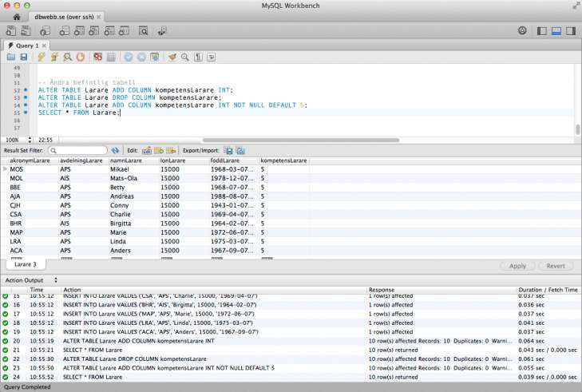Toggle the result row limit grid icon
582x392 pixels.
click(111, 57)
